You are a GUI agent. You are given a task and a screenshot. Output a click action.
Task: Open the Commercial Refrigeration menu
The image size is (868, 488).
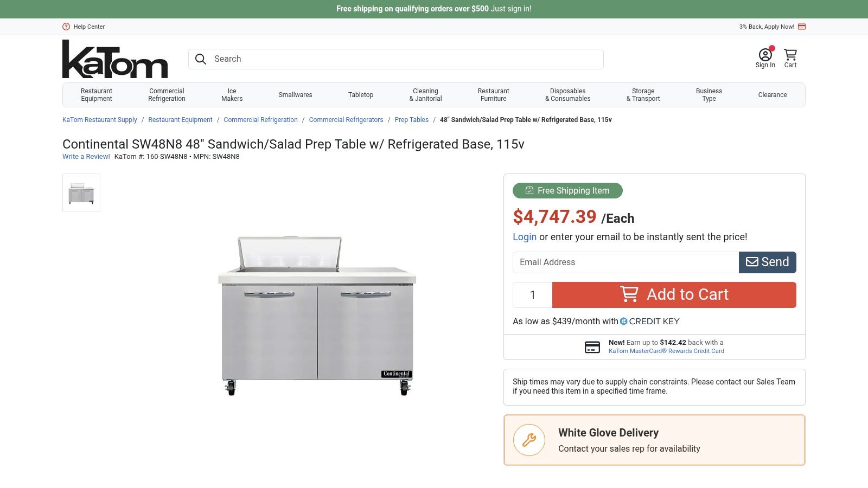(167, 95)
